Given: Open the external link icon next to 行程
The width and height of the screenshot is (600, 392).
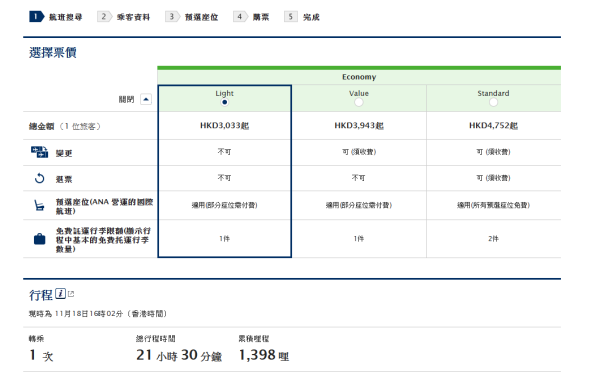Looking at the screenshot, I should [x=71, y=294].
